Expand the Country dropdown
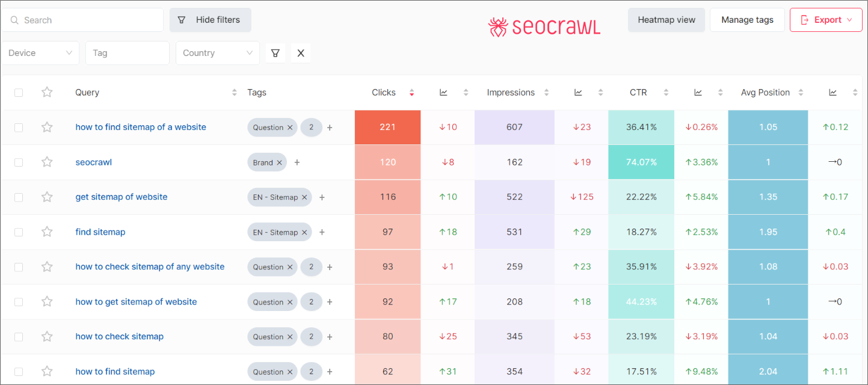 tap(217, 53)
